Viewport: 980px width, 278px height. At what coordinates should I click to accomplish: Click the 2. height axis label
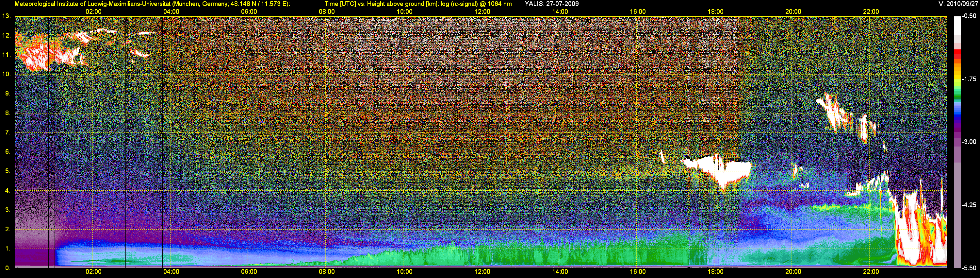(8, 229)
